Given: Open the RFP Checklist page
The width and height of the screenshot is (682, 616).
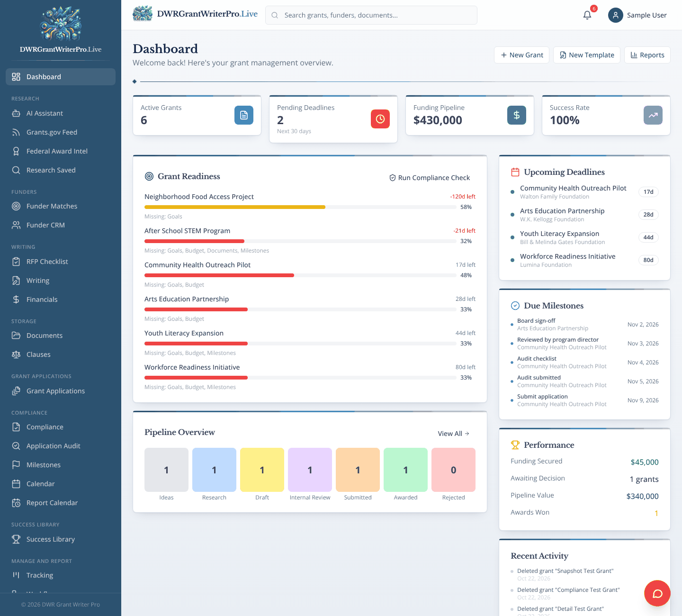Looking at the screenshot, I should (61, 262).
